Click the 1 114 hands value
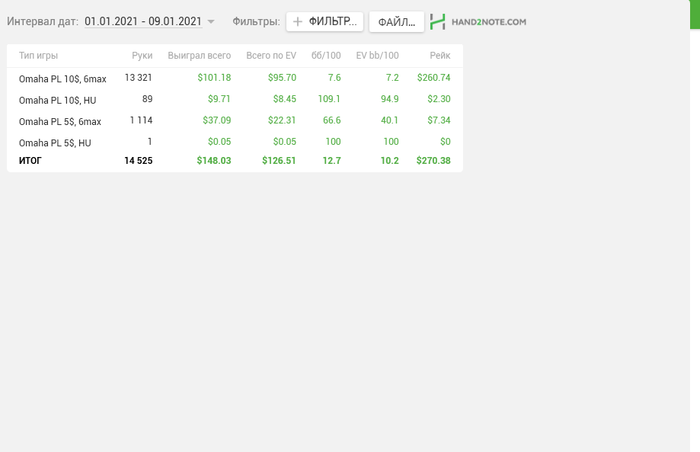This screenshot has width=700, height=452. (x=141, y=120)
